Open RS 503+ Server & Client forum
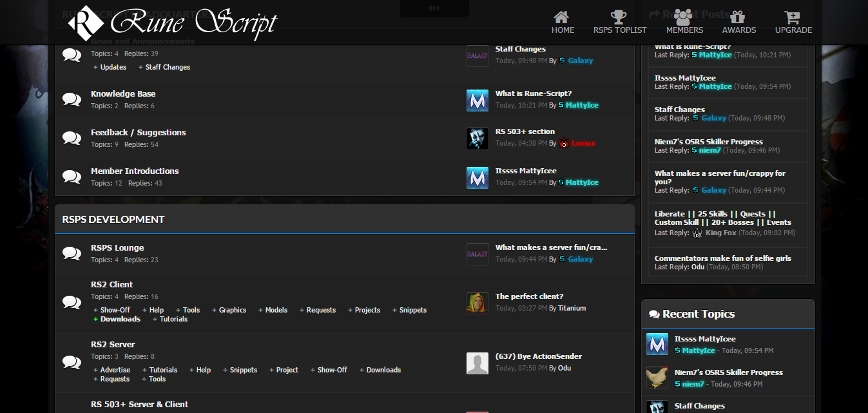The height and width of the screenshot is (413, 868). click(x=139, y=404)
